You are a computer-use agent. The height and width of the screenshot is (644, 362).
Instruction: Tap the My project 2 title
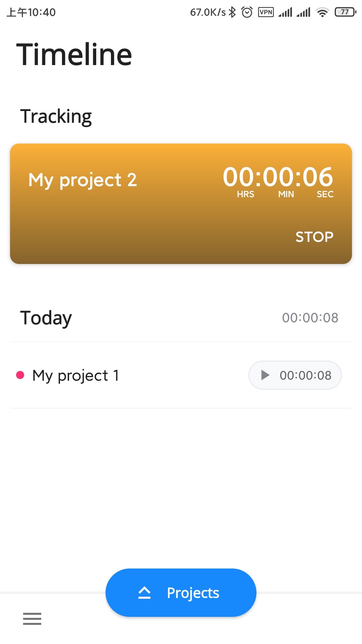point(83,180)
